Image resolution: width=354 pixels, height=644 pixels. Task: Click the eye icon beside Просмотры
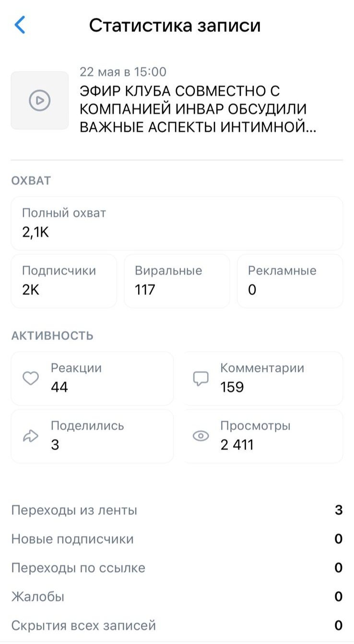point(201,436)
